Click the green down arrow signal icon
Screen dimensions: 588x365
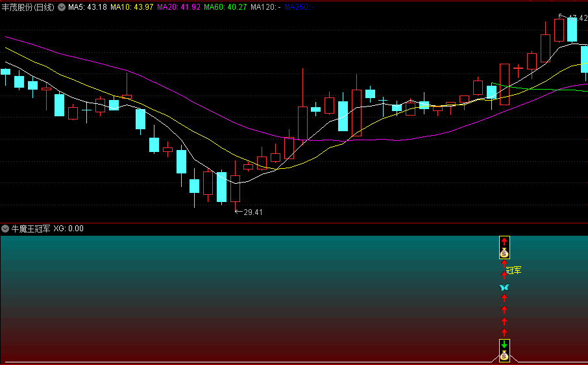(x=504, y=344)
